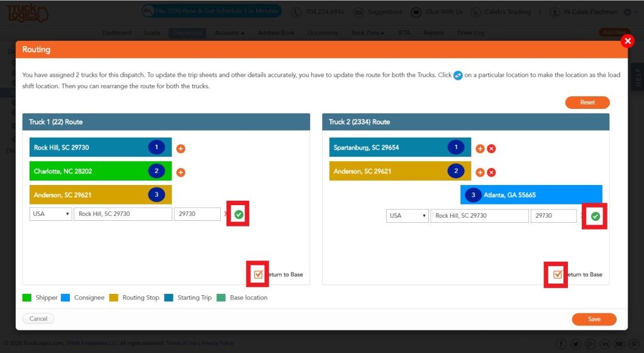This screenshot has width=644, height=353.
Task: Save the routing changes
Action: point(594,319)
